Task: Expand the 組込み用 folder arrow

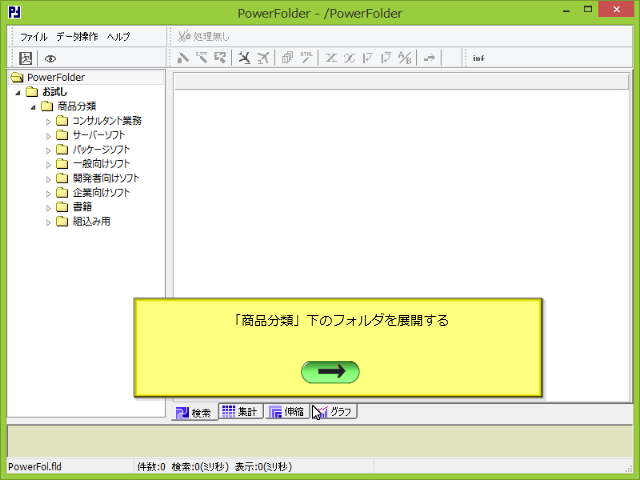Action: pyautogui.click(x=48, y=222)
